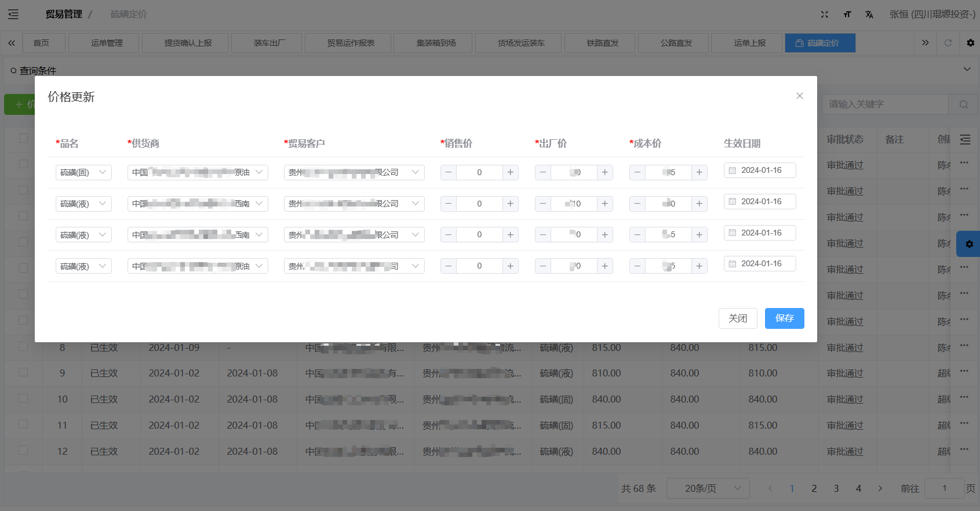Close the 价格更新 dialog with X

799,96
